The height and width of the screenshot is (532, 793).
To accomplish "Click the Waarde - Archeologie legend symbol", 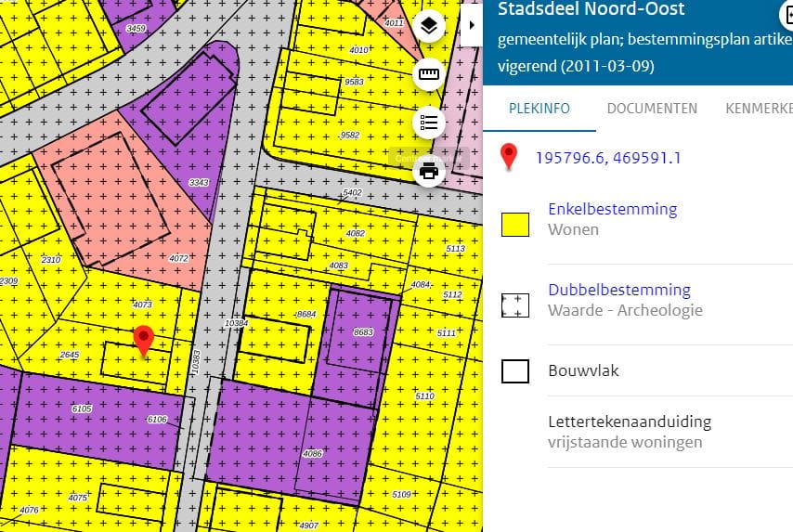I will coord(515,305).
